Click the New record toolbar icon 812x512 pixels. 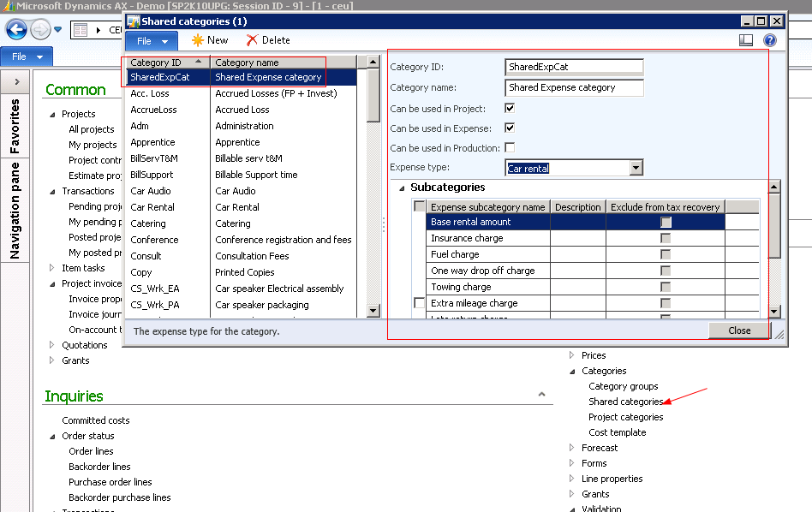[198, 40]
